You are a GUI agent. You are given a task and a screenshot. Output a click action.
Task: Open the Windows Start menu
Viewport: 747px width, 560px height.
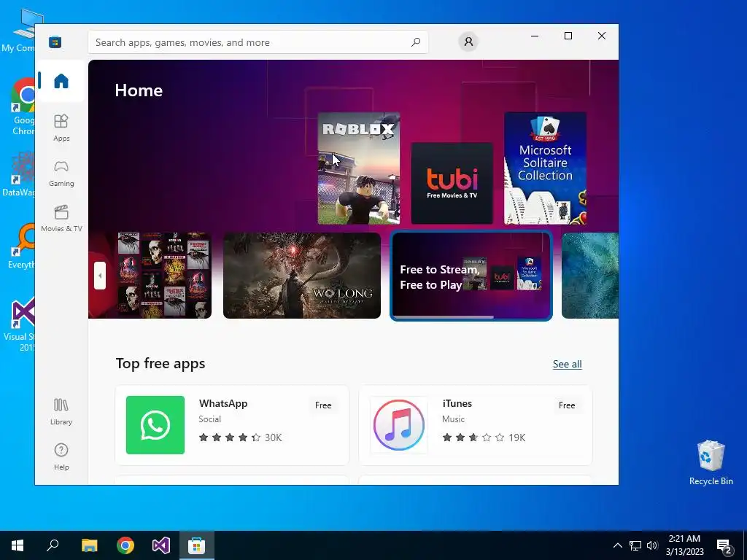18,545
